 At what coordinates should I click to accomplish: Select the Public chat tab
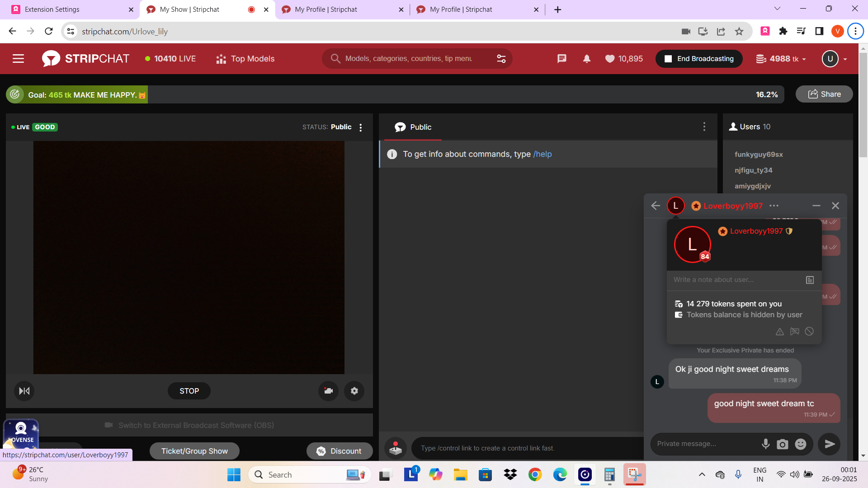413,127
